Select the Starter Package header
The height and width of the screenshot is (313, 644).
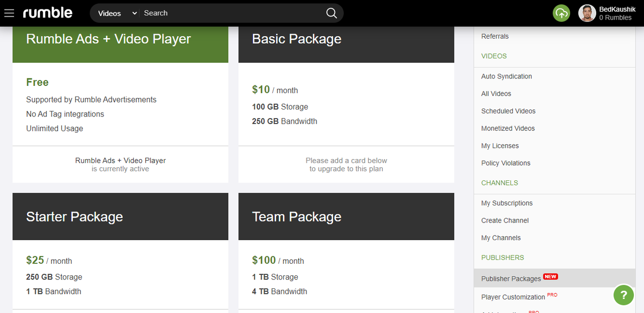(x=120, y=217)
